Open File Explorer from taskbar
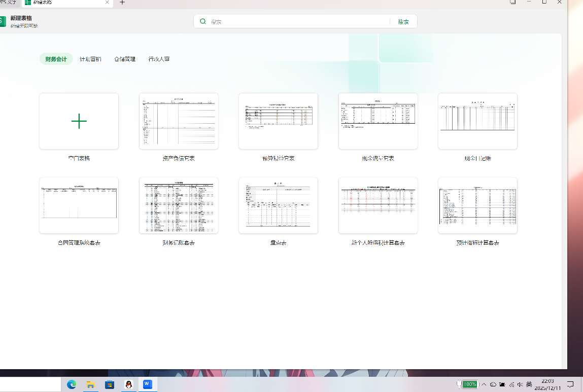Viewport: 583px width, 392px height. click(90, 384)
